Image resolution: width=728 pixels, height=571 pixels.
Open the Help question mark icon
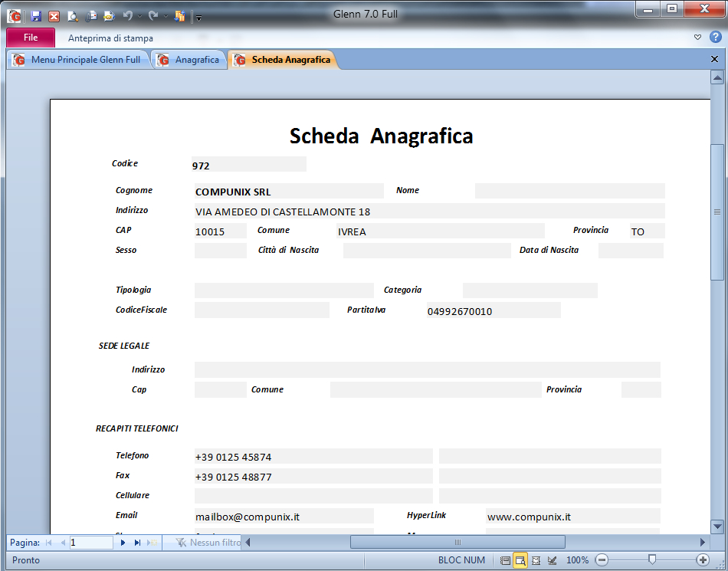(x=716, y=37)
